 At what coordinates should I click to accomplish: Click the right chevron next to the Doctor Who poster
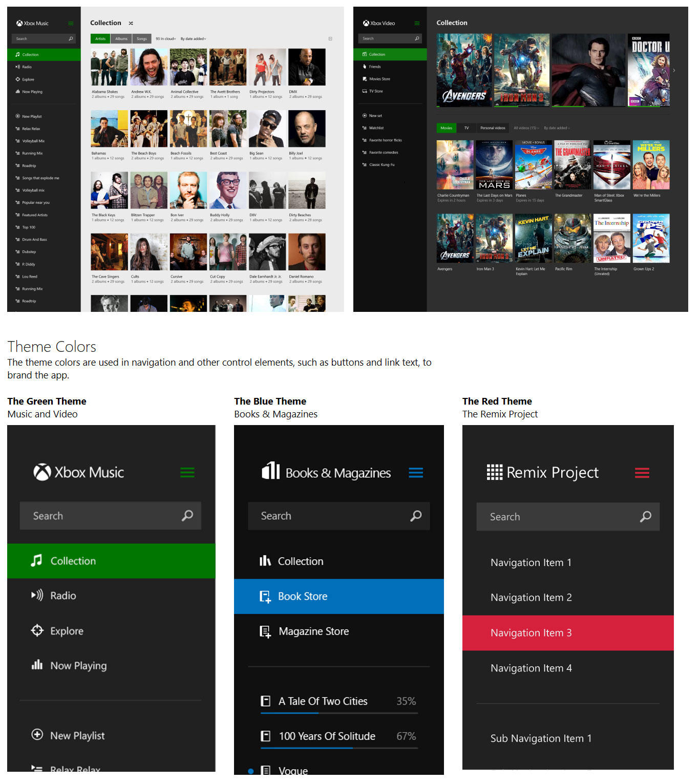point(674,70)
